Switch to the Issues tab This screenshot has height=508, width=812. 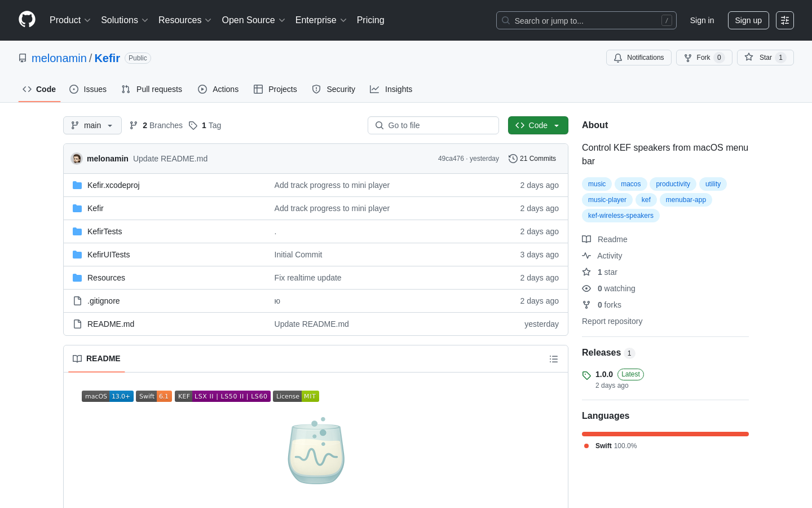pos(88,89)
